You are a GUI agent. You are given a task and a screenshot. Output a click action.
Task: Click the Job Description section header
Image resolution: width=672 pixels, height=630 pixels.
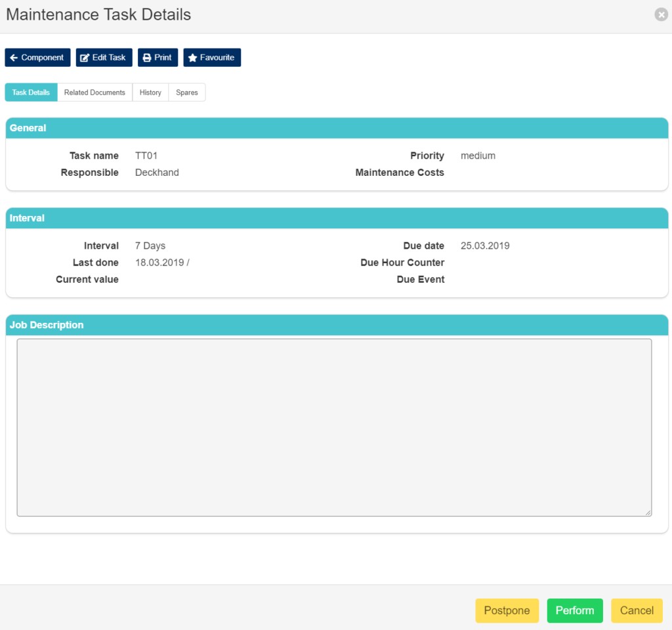tap(337, 325)
